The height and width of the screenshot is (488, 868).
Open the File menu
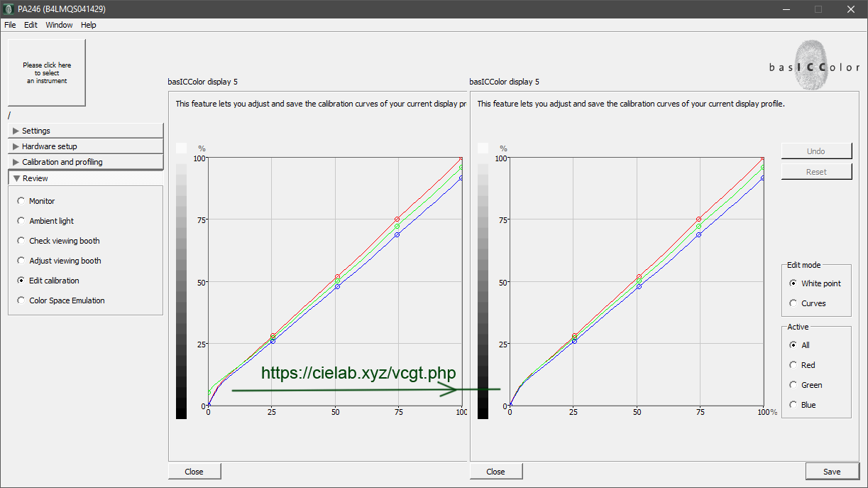(10, 25)
